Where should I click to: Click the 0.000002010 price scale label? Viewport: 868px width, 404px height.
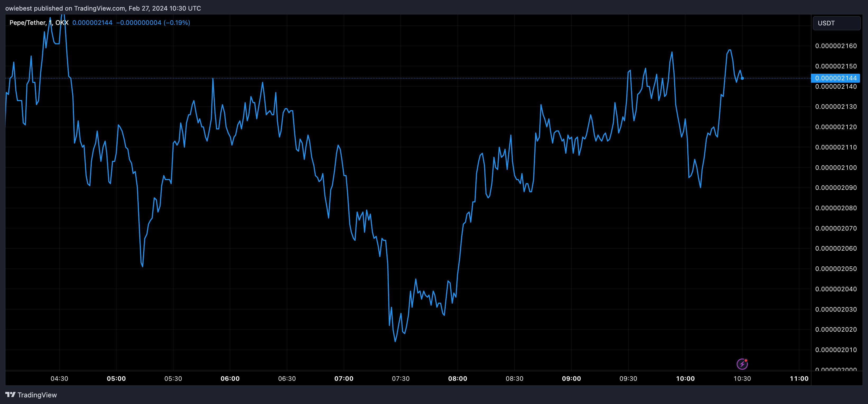click(x=836, y=350)
